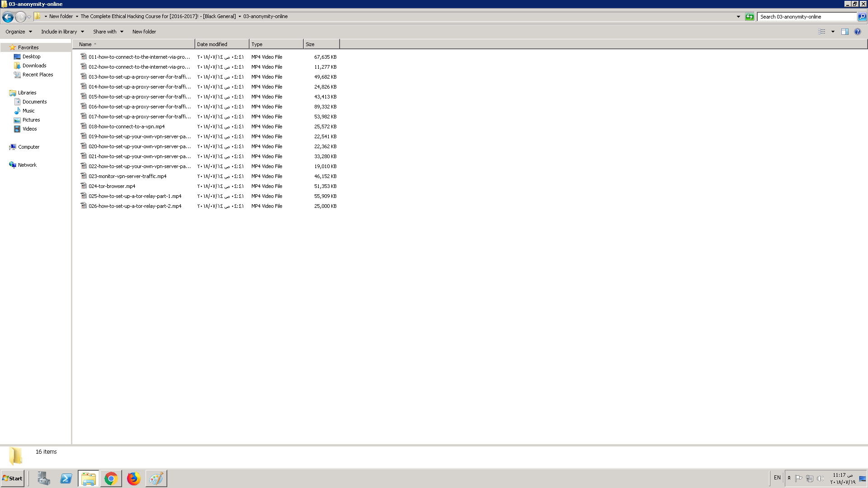The width and height of the screenshot is (868, 488).
Task: Click the search magnifier icon
Action: [862, 17]
